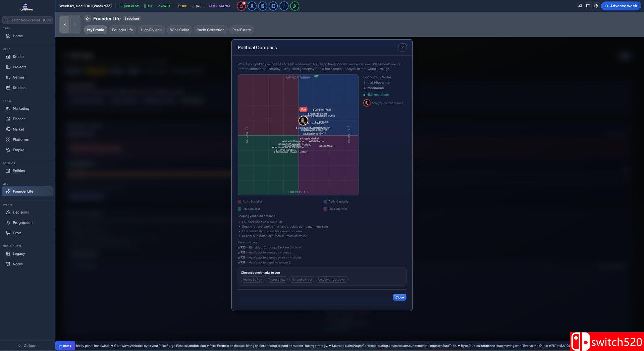Go forward with the right chevron button
The image size is (644, 351).
point(75,24)
